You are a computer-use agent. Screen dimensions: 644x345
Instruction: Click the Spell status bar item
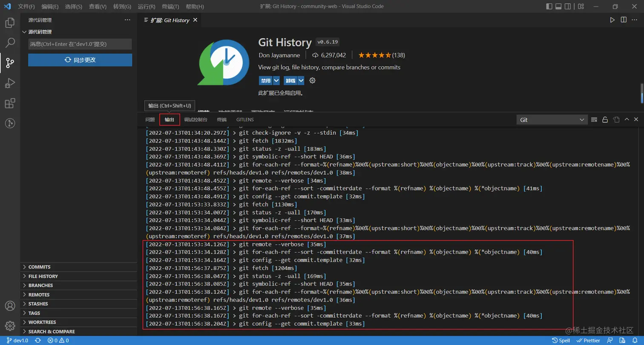tap(561, 341)
